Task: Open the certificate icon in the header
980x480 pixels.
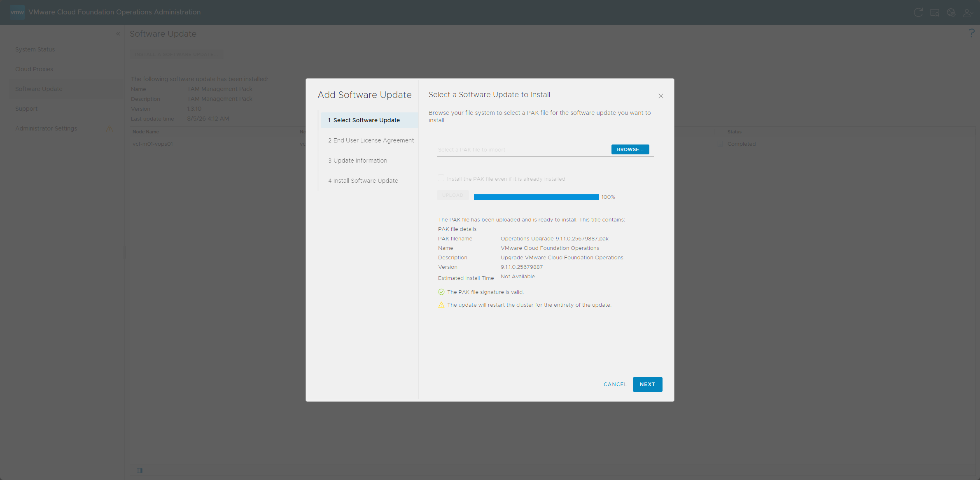Action: [934, 12]
